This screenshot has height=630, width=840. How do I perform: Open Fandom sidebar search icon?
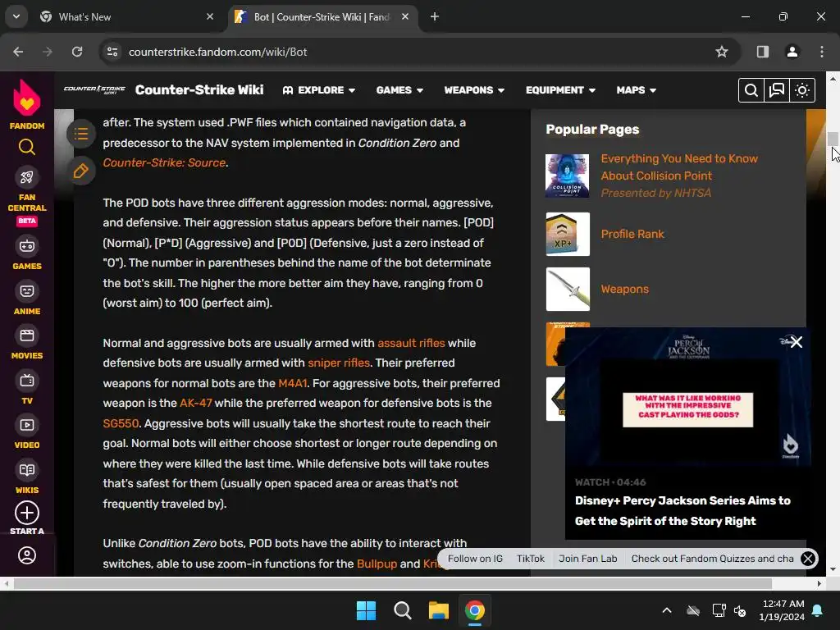[27, 147]
